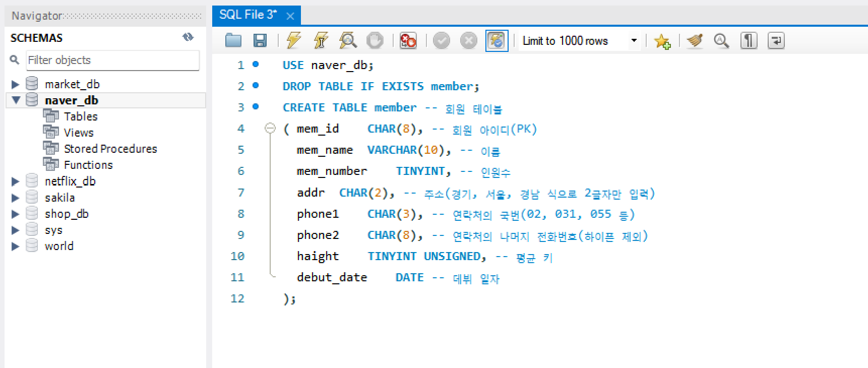Click the SCHEMAS panel heading
The width and height of the screenshot is (868, 368).
click(36, 38)
